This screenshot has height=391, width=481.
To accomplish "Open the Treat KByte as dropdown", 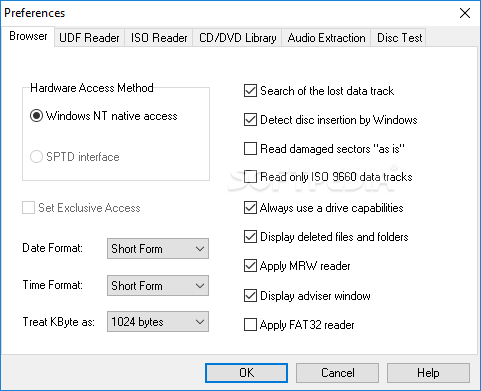I will tap(158, 322).
